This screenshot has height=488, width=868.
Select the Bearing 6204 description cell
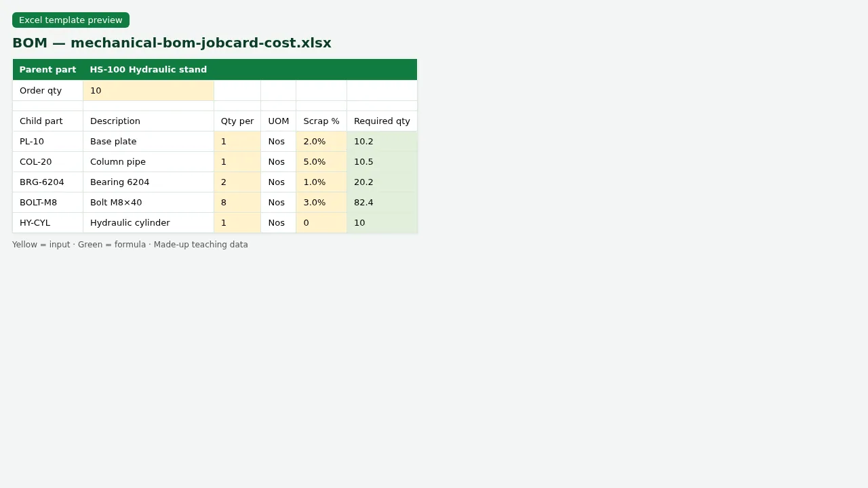point(149,182)
